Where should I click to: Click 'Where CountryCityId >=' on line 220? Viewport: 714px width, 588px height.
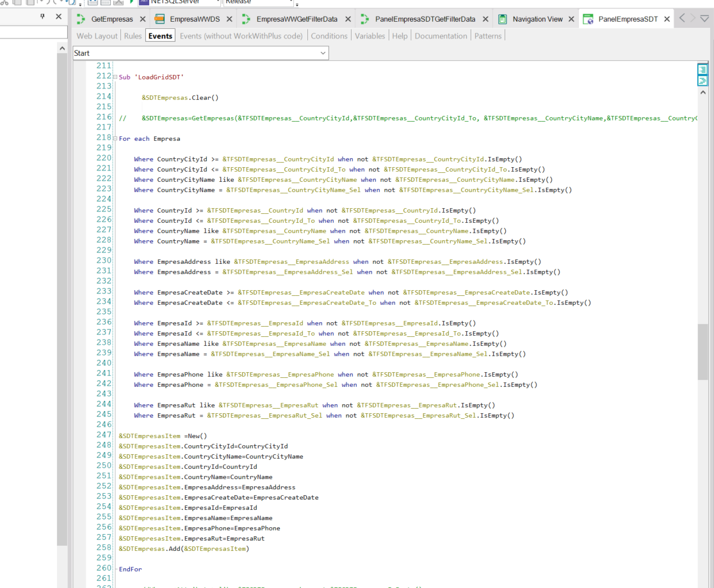(x=176, y=159)
